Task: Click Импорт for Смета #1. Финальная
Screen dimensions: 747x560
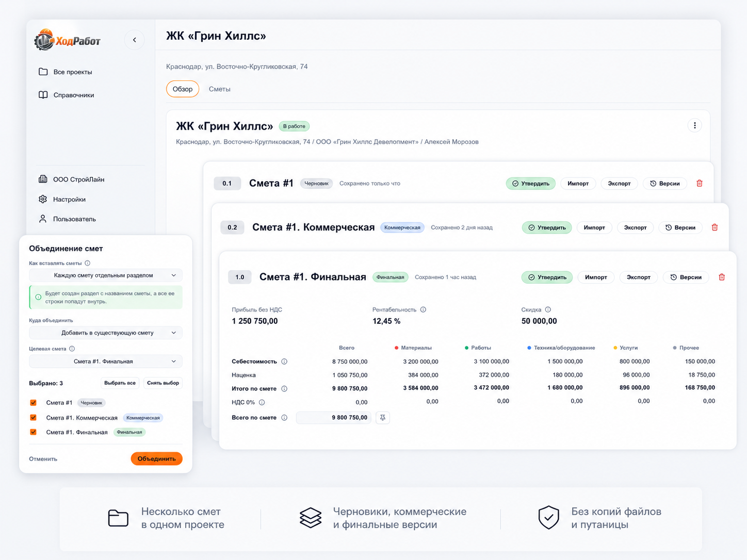Action: 596,277
